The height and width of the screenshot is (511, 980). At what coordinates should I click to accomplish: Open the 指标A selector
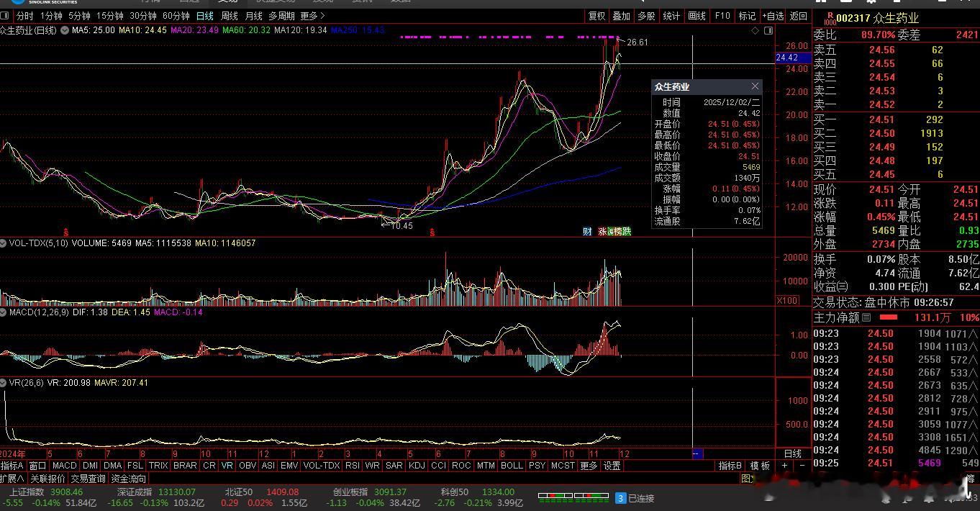[x=13, y=466]
